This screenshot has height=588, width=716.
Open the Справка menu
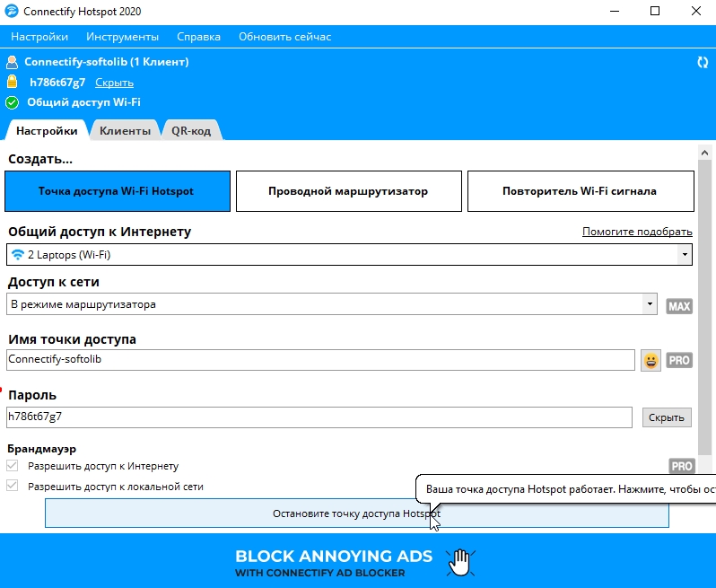coord(198,37)
